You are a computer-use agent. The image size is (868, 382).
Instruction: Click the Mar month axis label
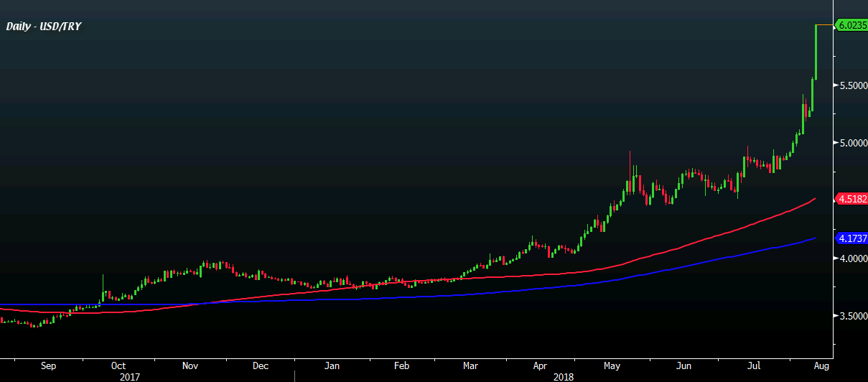(x=470, y=366)
